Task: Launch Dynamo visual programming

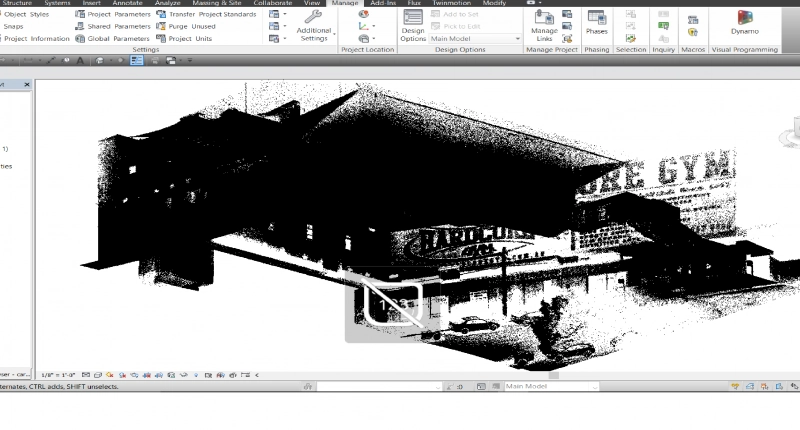Action: (x=744, y=23)
